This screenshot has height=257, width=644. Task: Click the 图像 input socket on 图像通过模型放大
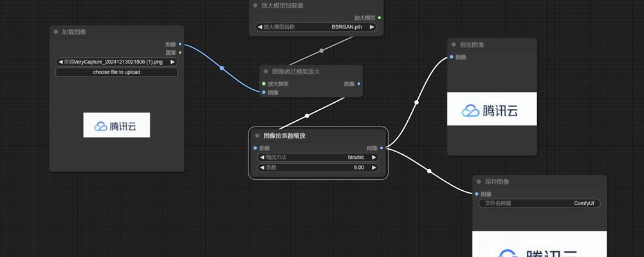pos(264,93)
